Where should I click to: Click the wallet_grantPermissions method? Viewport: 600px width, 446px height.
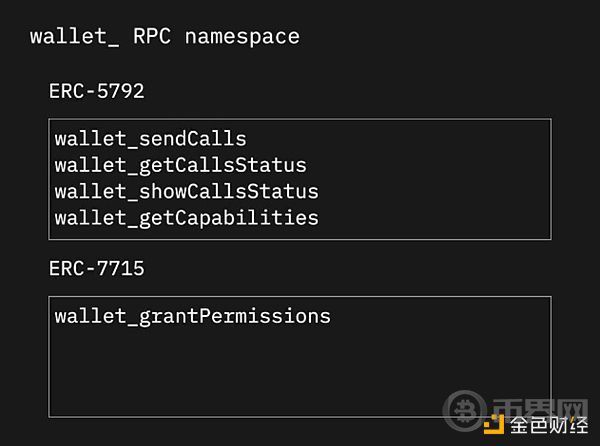(x=192, y=317)
